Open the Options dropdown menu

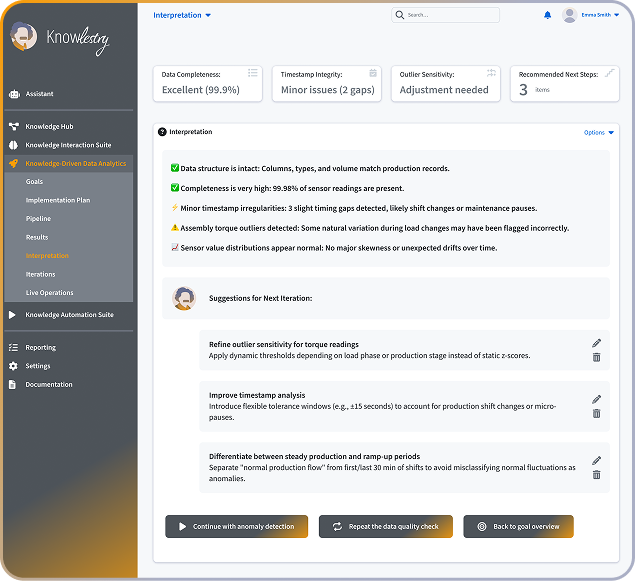[598, 132]
